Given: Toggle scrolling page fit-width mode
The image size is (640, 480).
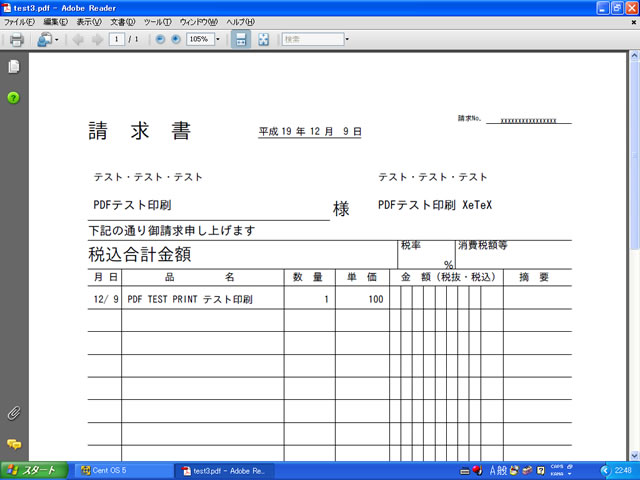Looking at the screenshot, I should point(241,40).
